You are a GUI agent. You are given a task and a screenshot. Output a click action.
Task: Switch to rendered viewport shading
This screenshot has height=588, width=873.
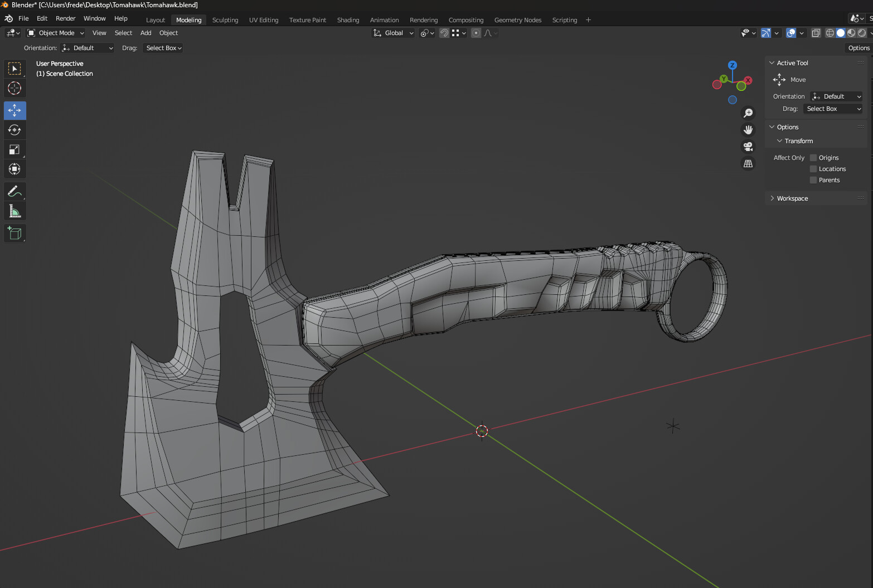tap(862, 33)
